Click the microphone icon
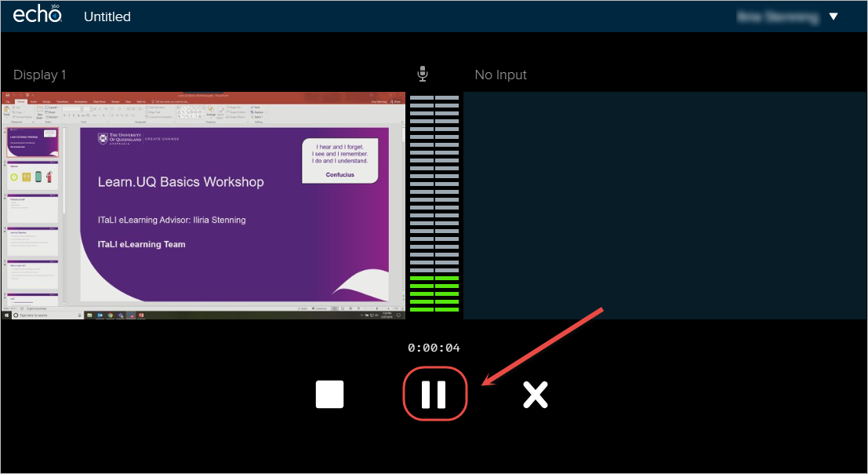 (423, 74)
